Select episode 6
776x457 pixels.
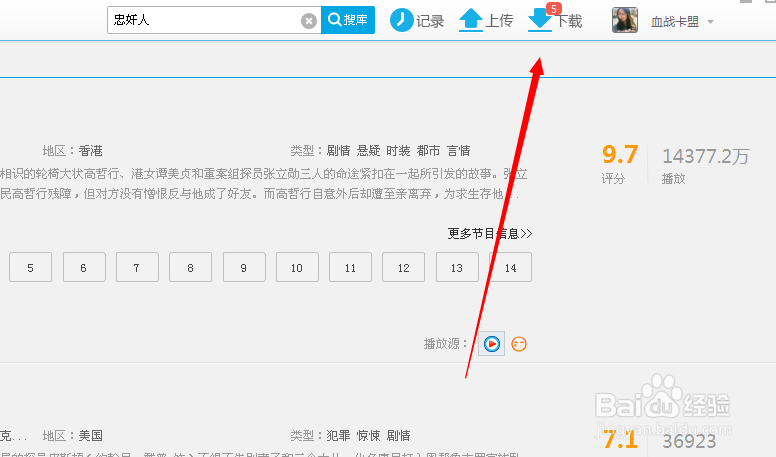click(84, 267)
